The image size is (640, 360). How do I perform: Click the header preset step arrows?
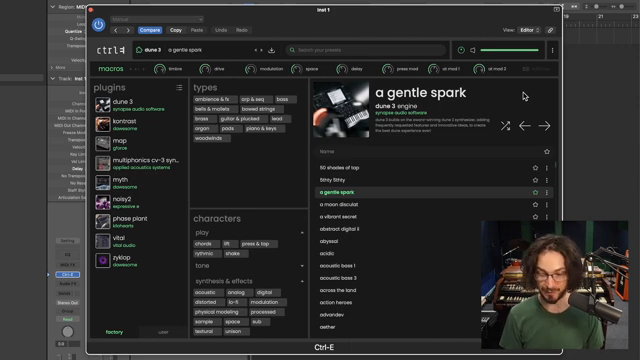tap(259, 50)
